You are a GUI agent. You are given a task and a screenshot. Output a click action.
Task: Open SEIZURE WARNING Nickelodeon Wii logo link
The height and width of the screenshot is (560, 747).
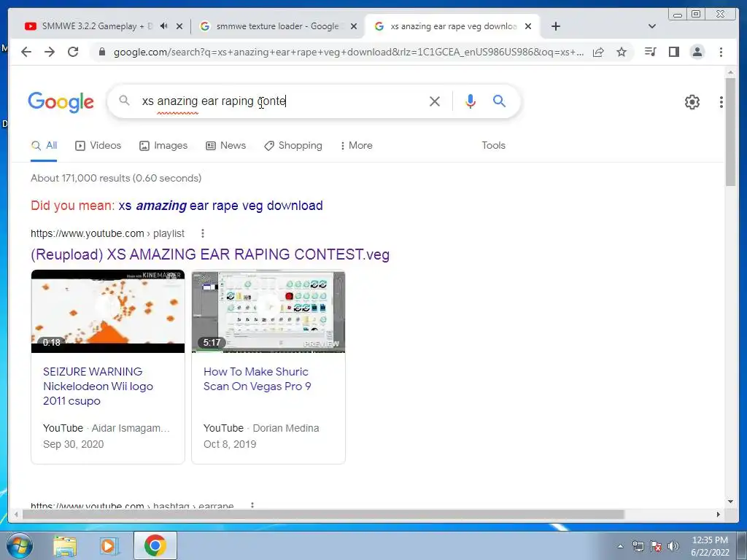click(98, 386)
